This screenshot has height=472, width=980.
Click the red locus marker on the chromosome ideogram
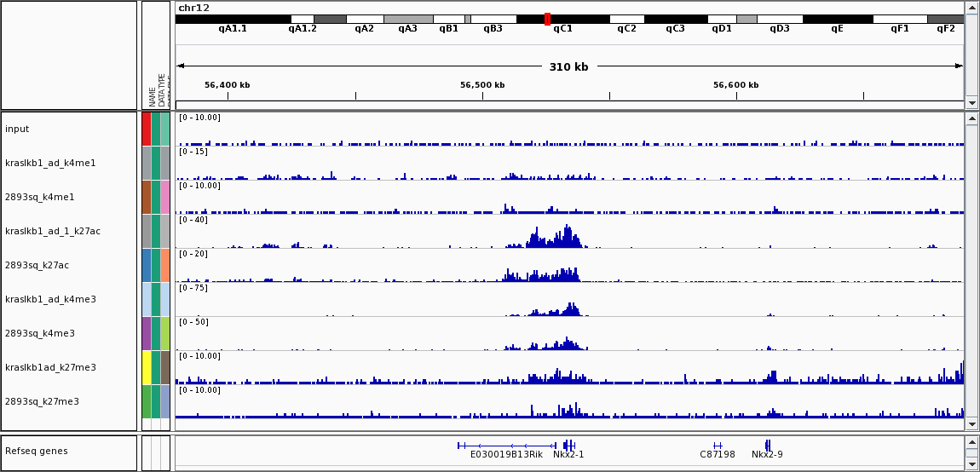(547, 19)
